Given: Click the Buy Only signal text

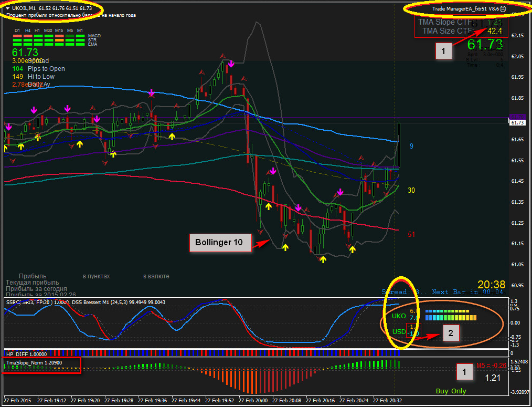Looking at the screenshot, I should point(451,391).
